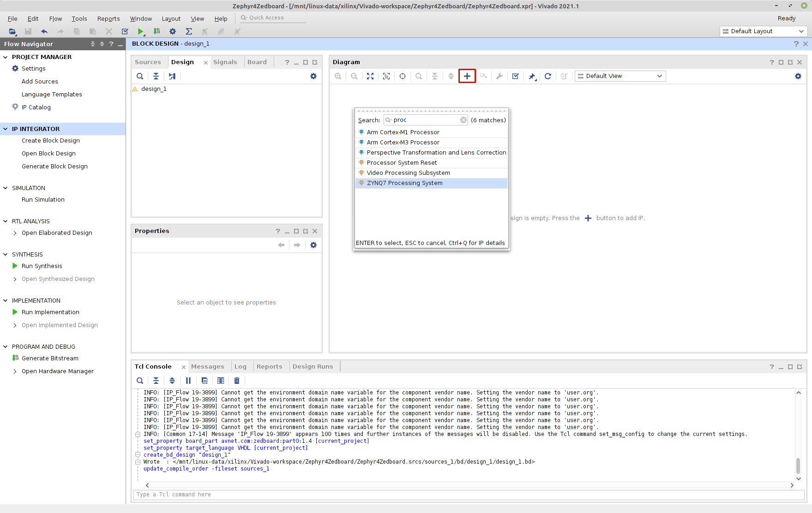Open Properties panel settings gear
The height and width of the screenshot is (513, 812).
tap(313, 245)
